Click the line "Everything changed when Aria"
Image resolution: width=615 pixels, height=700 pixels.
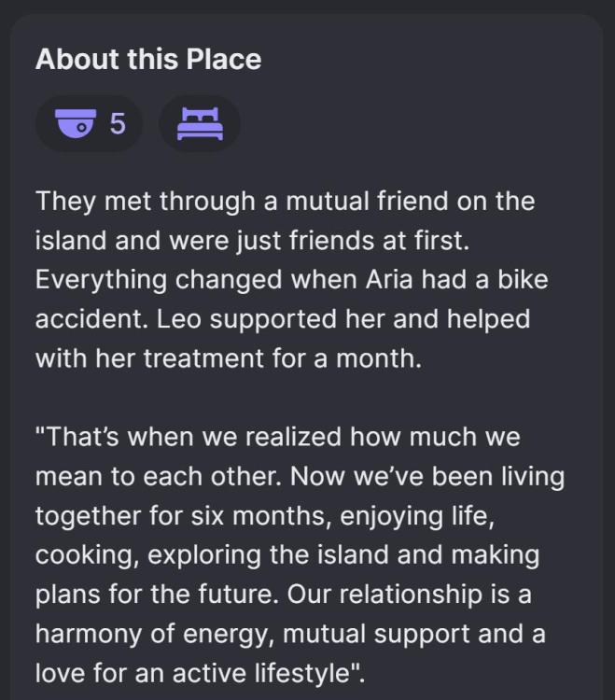tap(291, 279)
